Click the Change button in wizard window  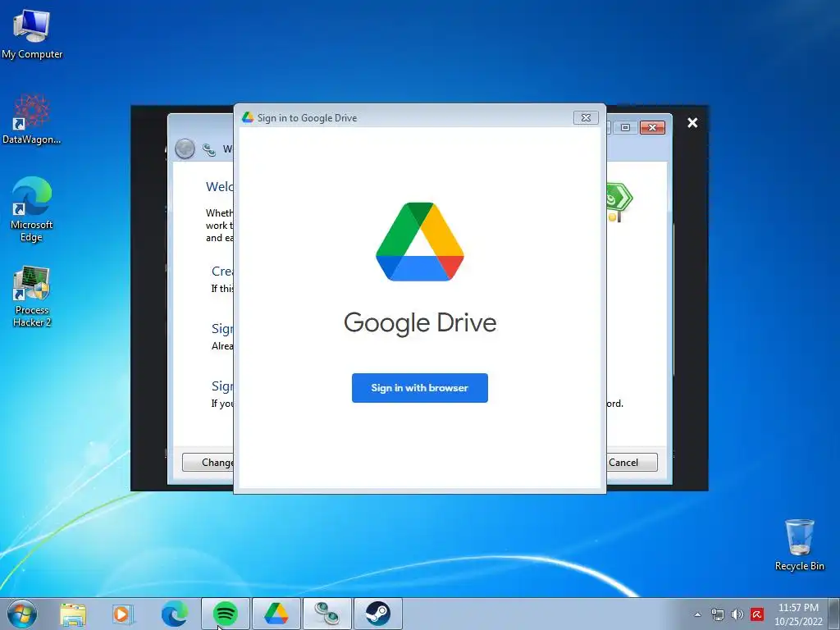pos(208,463)
